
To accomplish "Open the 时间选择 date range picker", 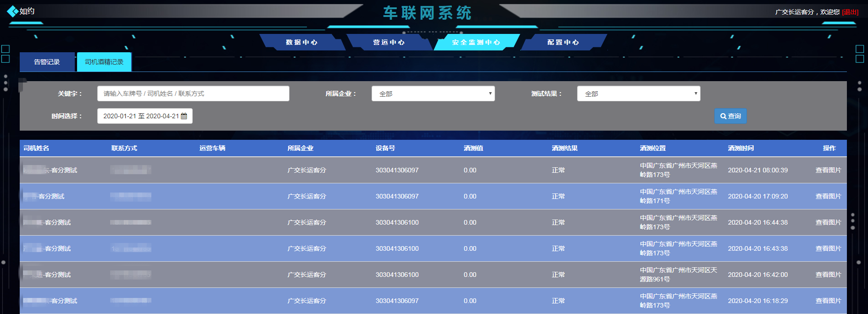I will (141, 116).
